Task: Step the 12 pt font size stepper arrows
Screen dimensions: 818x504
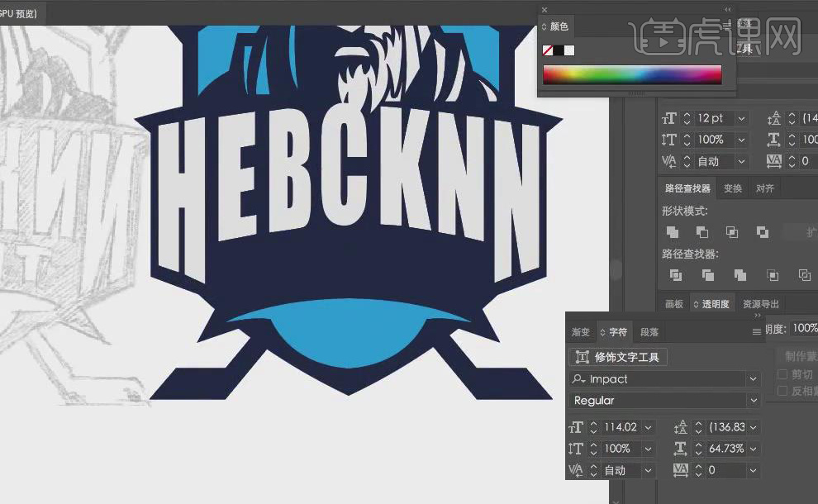Action: tap(687, 118)
